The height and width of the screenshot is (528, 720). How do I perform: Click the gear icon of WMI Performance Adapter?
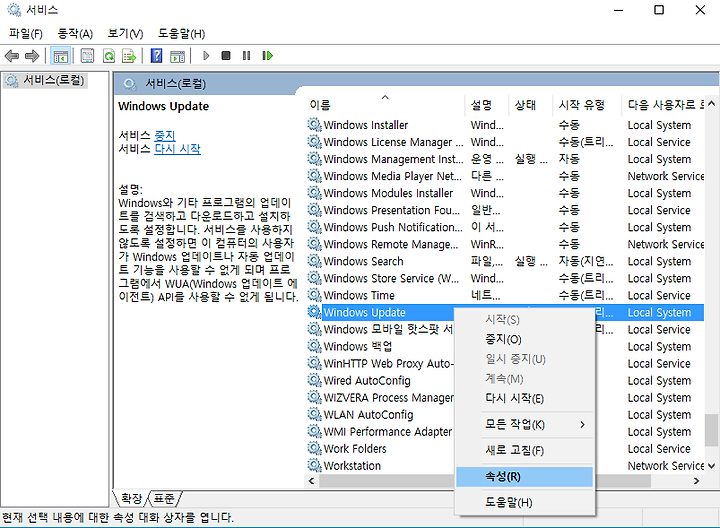(314, 432)
